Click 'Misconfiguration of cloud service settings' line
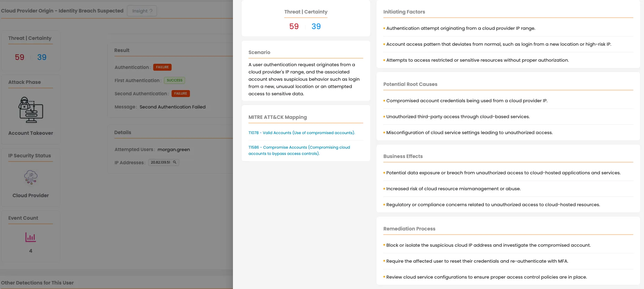 [x=470, y=132]
